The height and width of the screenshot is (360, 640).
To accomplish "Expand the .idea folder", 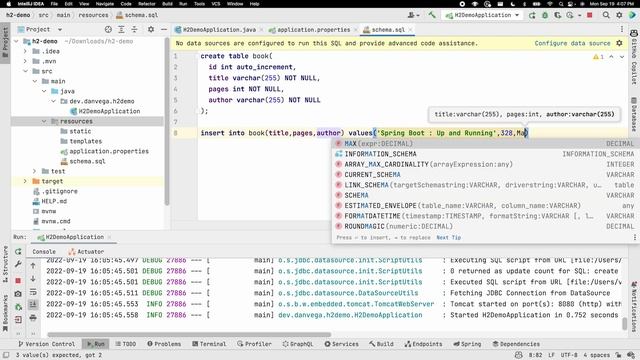I will pos(25,51).
